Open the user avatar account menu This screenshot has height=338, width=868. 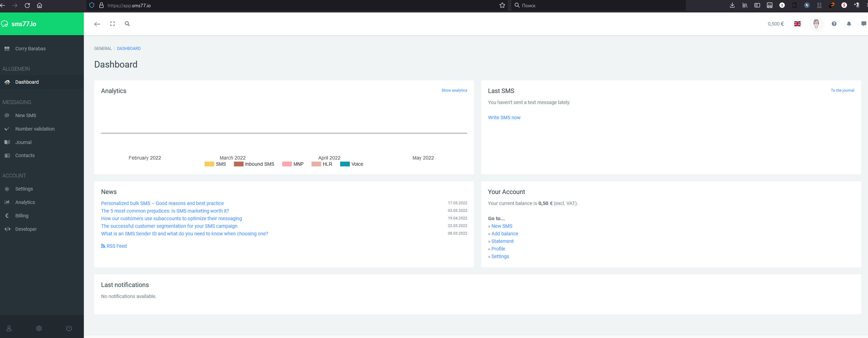pos(816,24)
